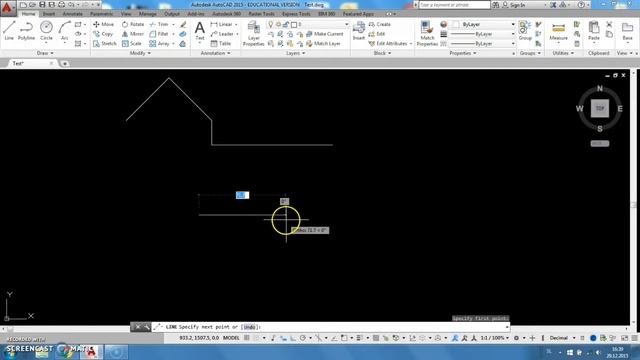Toggle hardware acceleration blue circle icon
This screenshot has width=640, height=360.
[593, 338]
